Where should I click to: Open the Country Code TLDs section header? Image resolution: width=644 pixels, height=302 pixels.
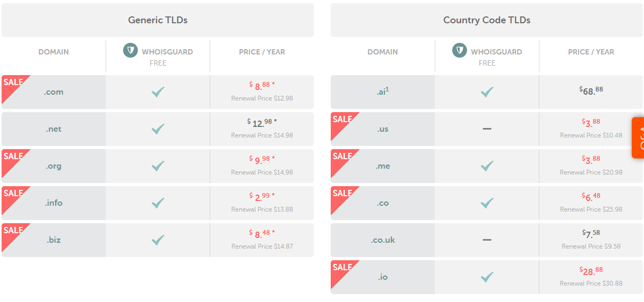coord(487,20)
